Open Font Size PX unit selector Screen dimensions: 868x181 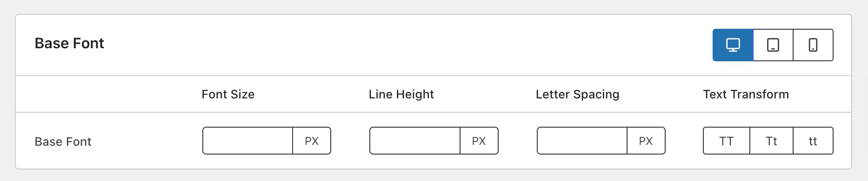point(312,141)
